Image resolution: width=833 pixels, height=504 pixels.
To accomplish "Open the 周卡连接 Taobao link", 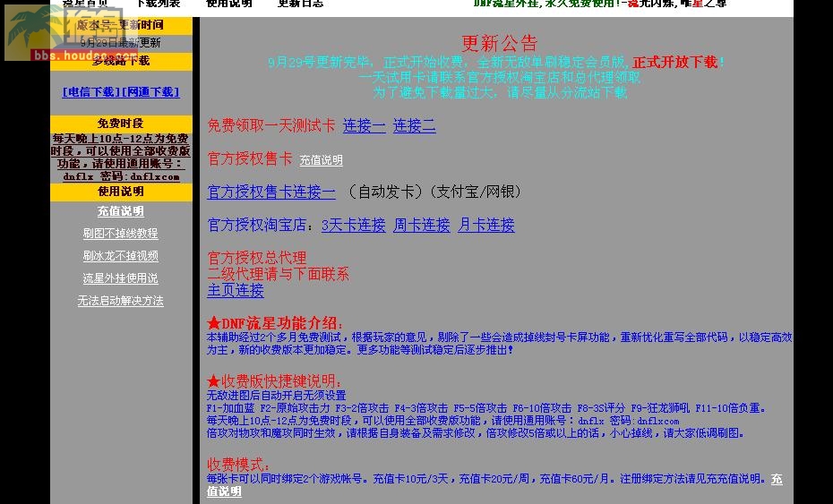I will click(422, 226).
